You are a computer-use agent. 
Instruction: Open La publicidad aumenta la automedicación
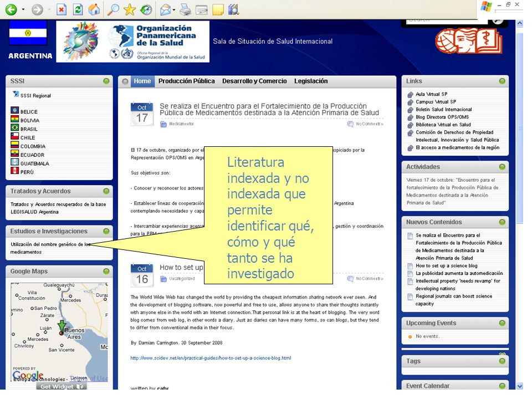pyautogui.click(x=459, y=273)
